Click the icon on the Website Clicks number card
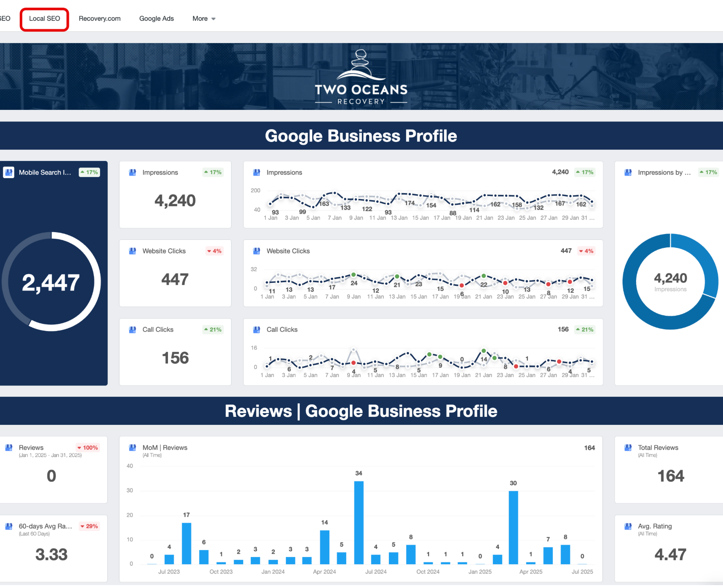Screen dimensions: 723x588 pos(133,251)
